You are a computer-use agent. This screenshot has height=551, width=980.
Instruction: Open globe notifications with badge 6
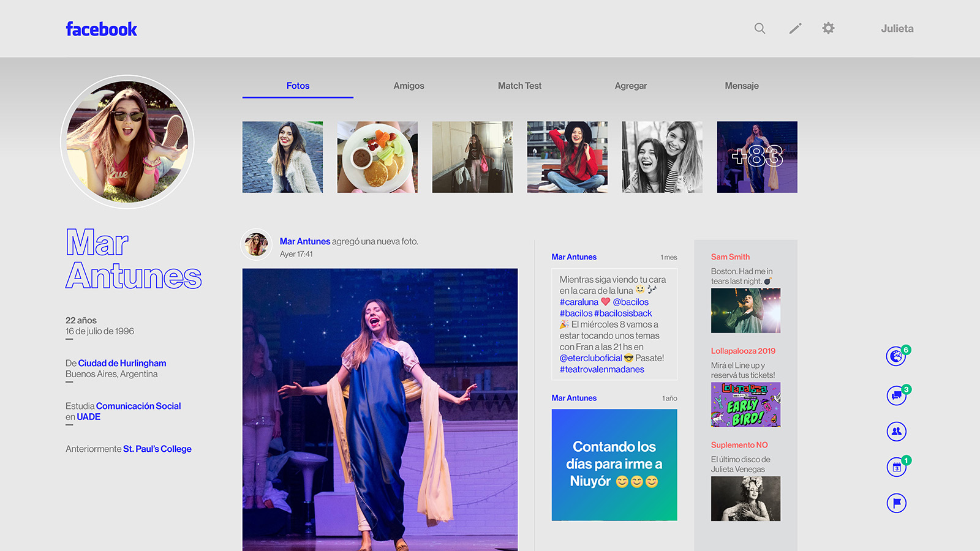click(x=896, y=356)
